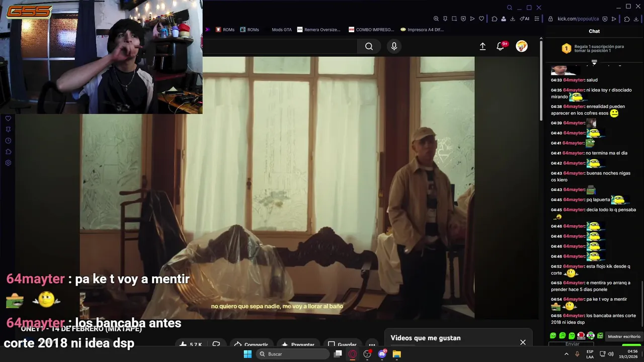The image size is (644, 362).
Task: Open Opera sidebar history clock icon
Action: [8, 141]
